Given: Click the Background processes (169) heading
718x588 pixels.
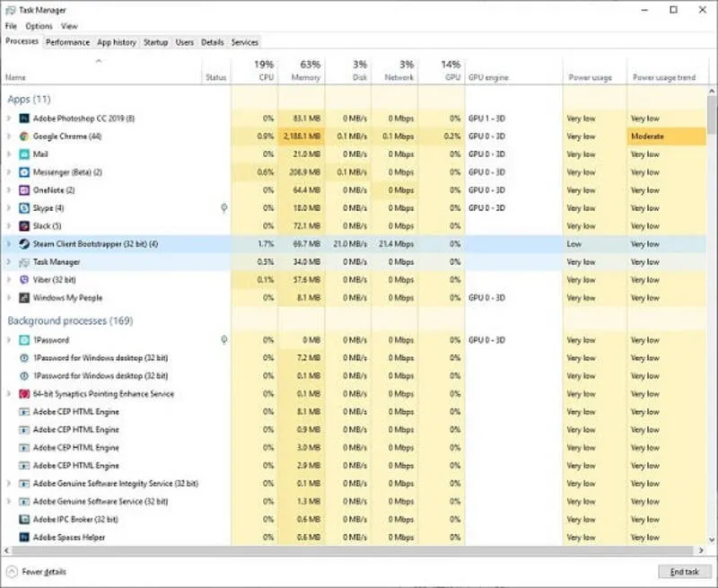Looking at the screenshot, I should 70,320.
